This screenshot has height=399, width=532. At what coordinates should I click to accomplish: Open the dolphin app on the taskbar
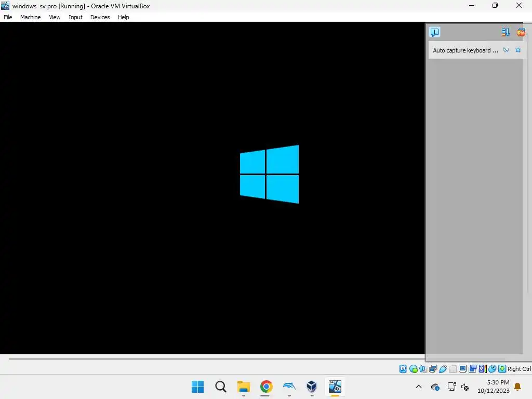pyautogui.click(x=289, y=387)
